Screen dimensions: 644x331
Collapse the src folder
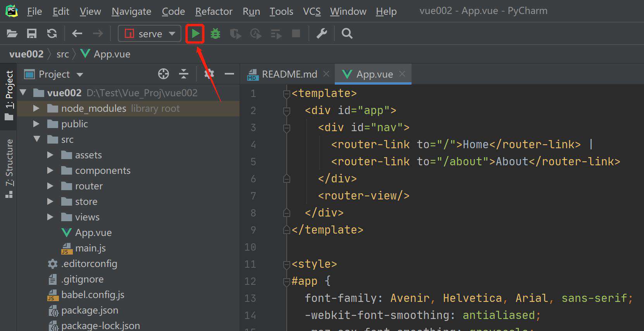point(37,139)
